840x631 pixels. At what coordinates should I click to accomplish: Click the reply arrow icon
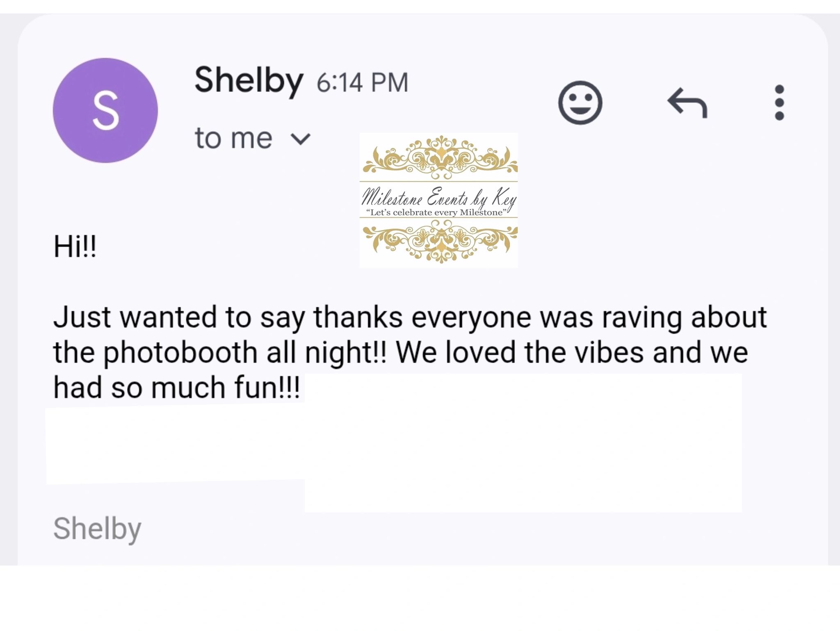(x=687, y=103)
